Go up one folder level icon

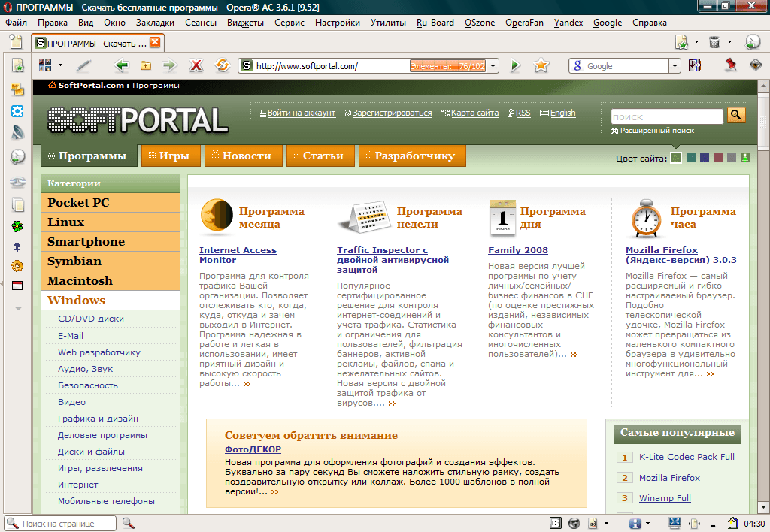pos(146,66)
